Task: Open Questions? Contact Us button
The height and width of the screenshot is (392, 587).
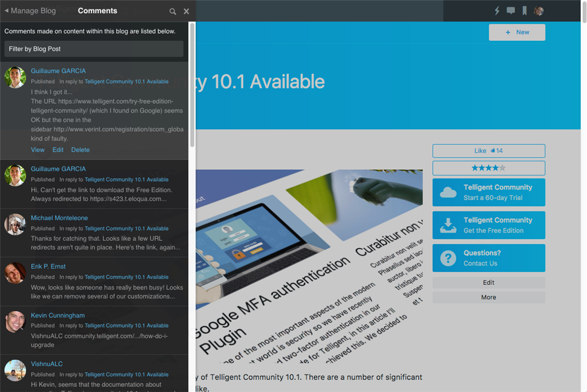Action: click(x=489, y=258)
